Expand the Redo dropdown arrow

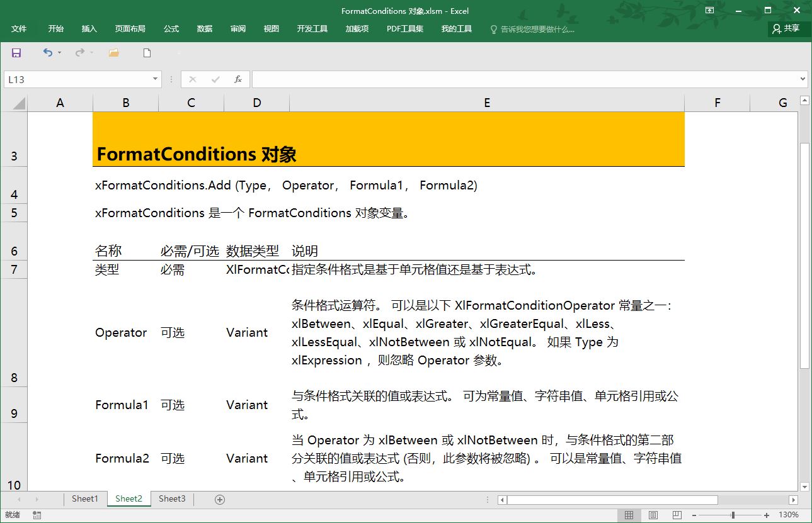[91, 53]
